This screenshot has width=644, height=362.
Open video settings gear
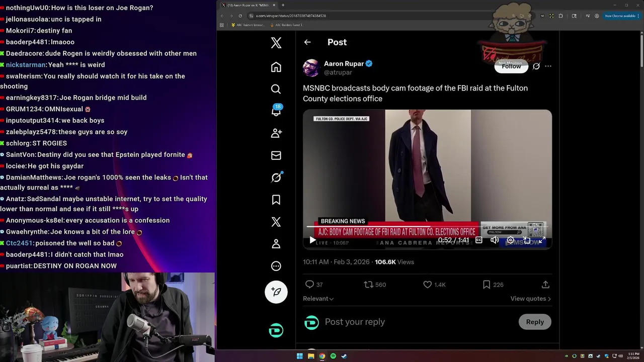pyautogui.click(x=510, y=240)
